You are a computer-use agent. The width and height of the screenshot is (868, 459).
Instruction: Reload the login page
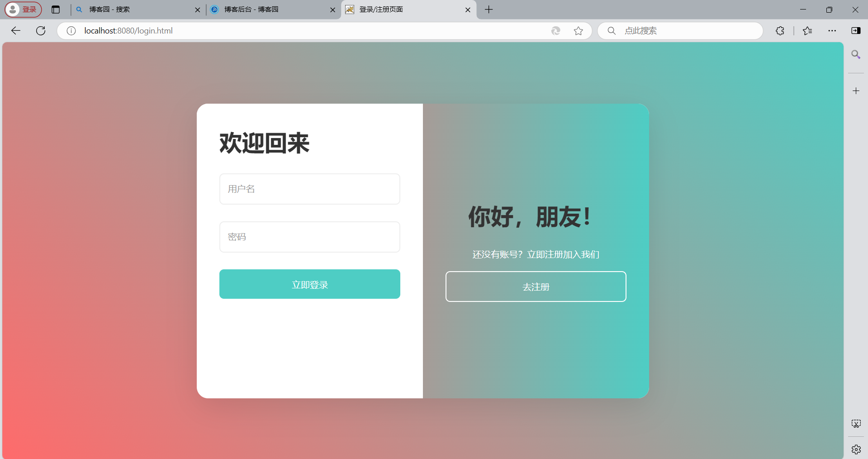tap(41, 31)
